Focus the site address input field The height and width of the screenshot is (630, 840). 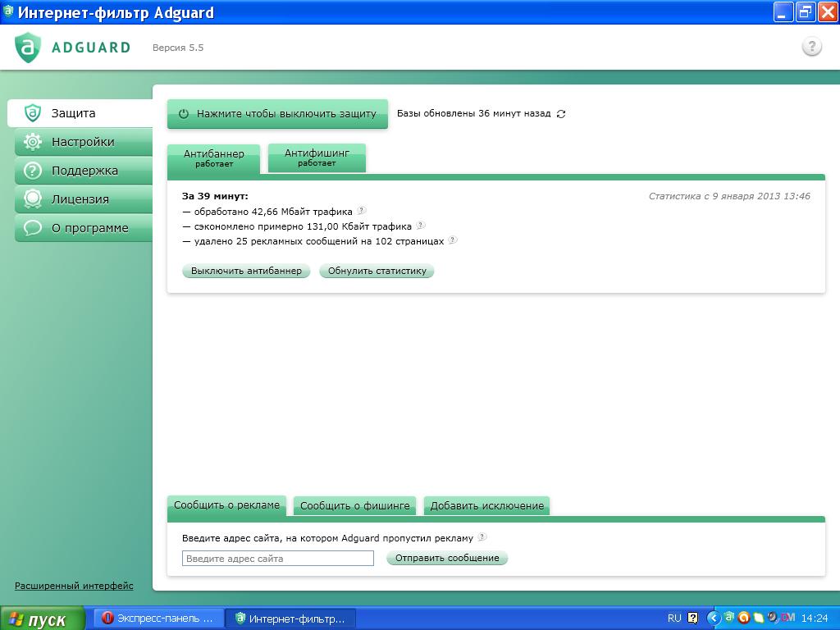278,558
